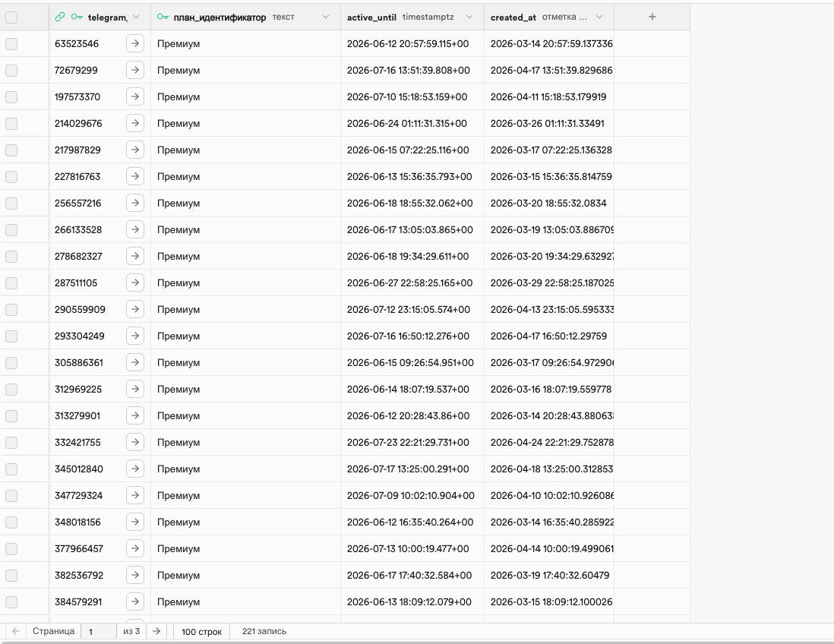This screenshot has height=644, width=834.
Task: Open foreign key arrow for 256557216
Action: (x=135, y=203)
